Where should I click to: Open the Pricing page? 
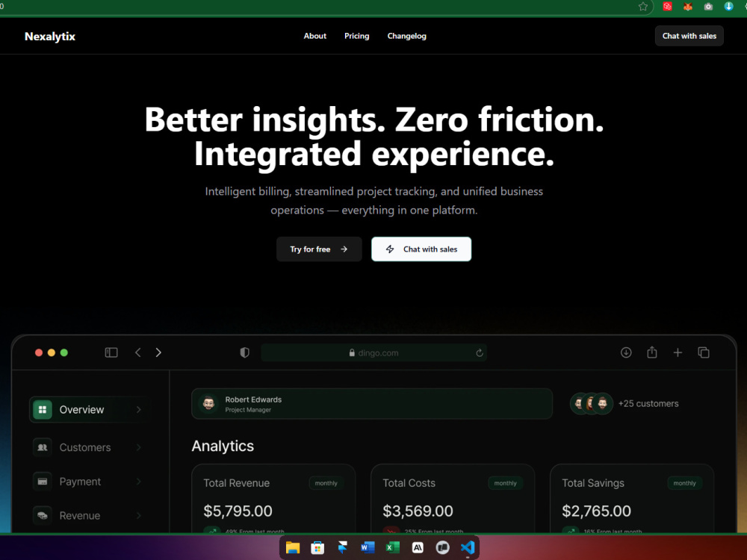[x=357, y=36]
